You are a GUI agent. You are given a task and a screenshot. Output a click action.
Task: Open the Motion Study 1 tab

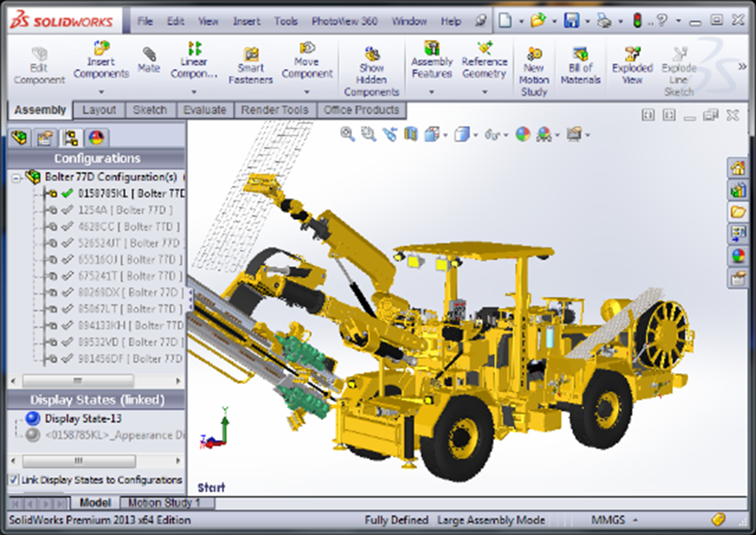tap(164, 503)
